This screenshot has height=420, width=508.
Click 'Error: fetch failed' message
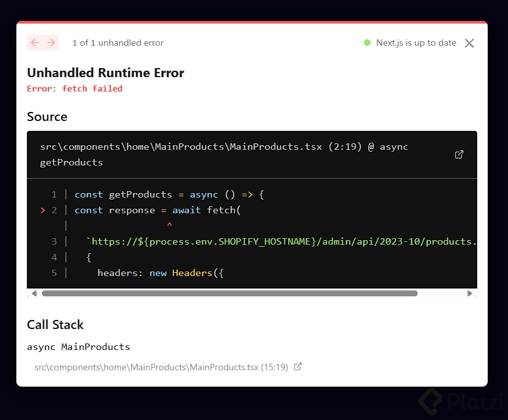(x=75, y=89)
